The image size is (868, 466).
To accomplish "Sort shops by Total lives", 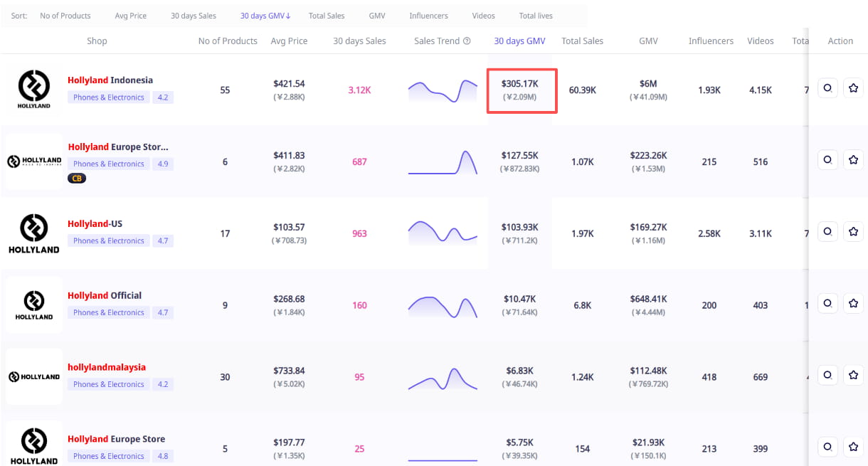I will [x=535, y=16].
